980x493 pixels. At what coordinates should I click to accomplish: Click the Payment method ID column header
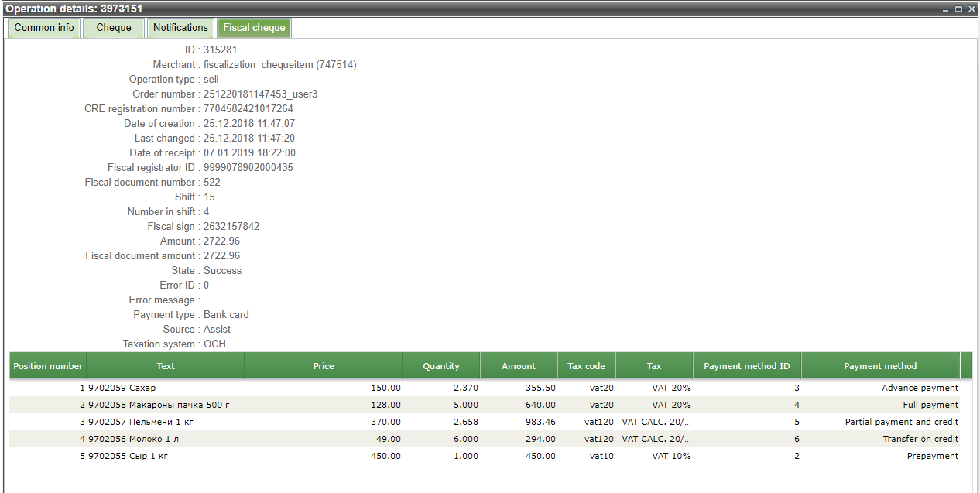coord(746,366)
